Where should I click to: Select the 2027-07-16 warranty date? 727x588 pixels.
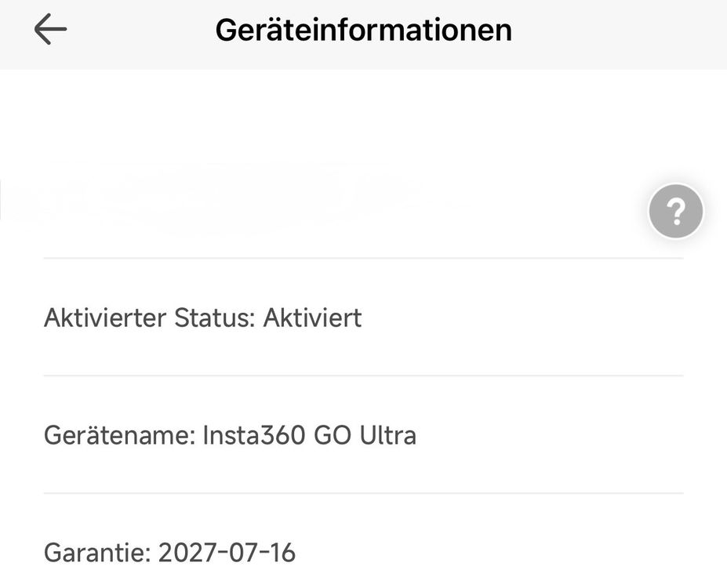click(227, 553)
